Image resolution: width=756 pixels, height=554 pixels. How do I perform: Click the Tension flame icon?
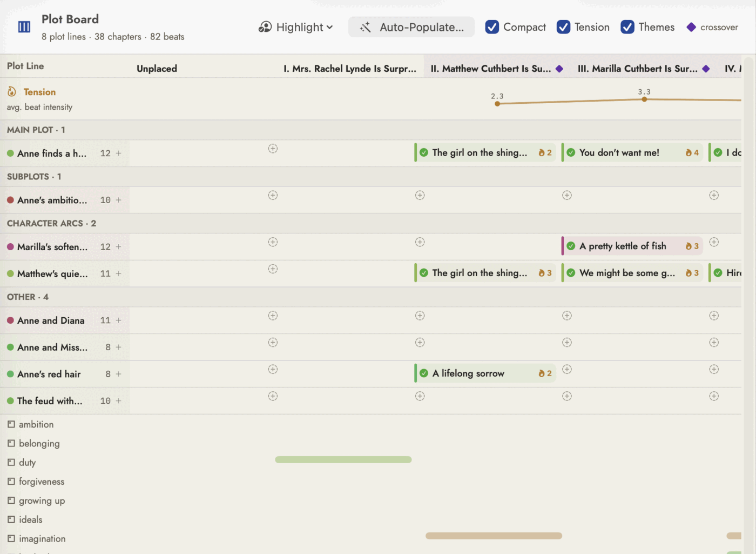pos(12,92)
